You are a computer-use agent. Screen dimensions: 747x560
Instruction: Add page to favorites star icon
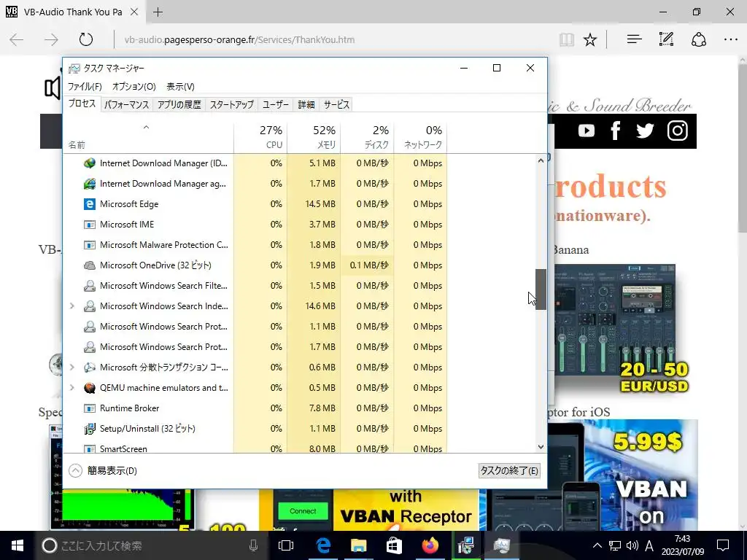pyautogui.click(x=590, y=40)
